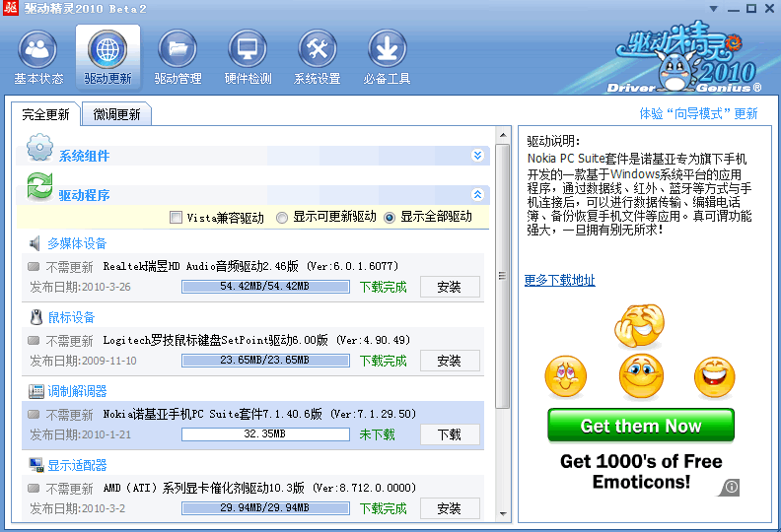
Task: Install the AMD ATI Catalyst driver
Action: click(450, 508)
